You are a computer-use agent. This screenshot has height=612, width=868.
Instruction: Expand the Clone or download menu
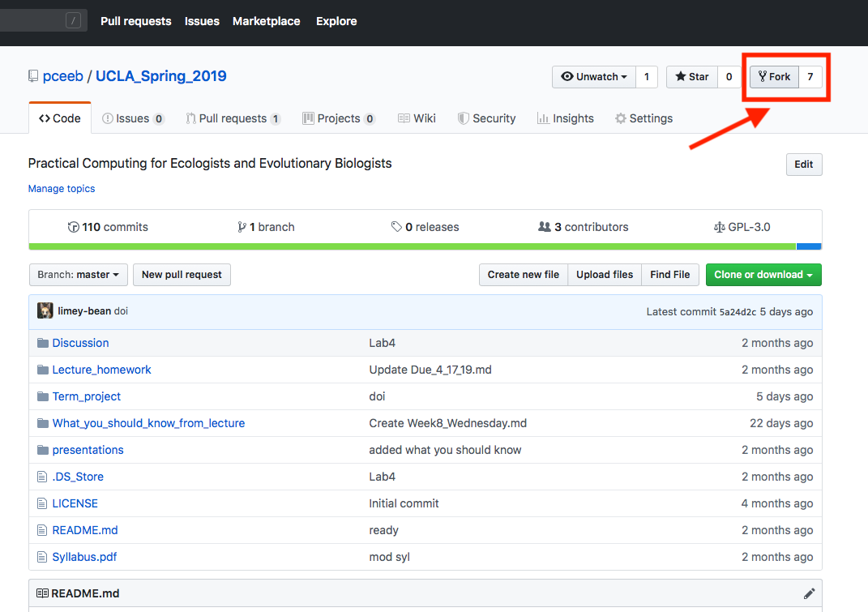763,275
